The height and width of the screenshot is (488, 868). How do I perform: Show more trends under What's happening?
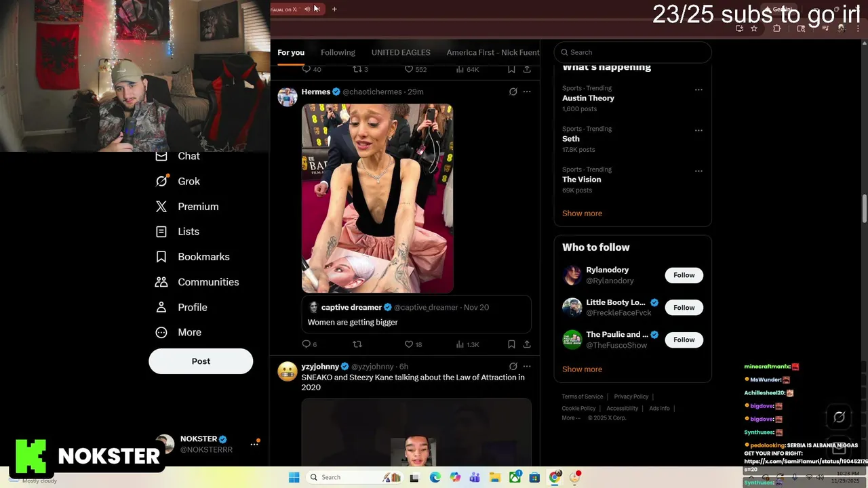[582, 213]
